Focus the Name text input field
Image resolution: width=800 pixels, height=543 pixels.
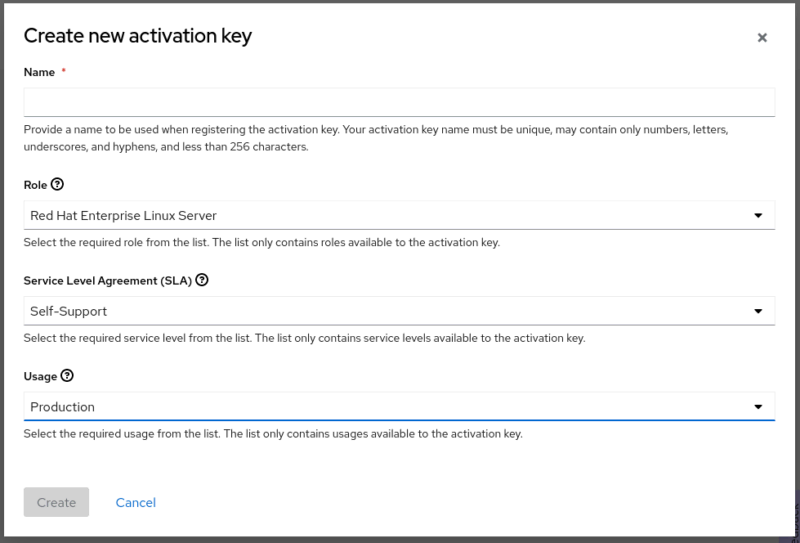[398, 102]
